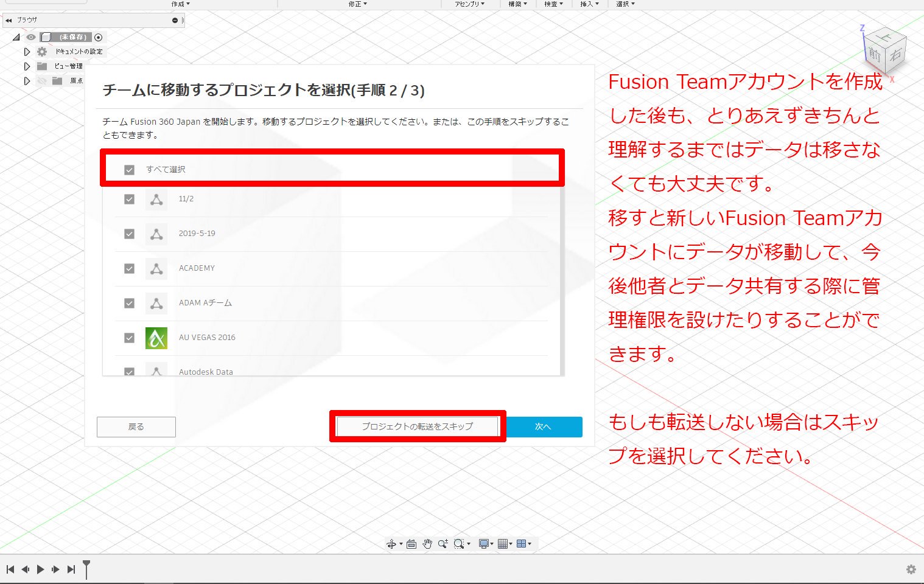Open the Display Settings icon
Viewport: 924px width, 584px height.
(x=483, y=543)
